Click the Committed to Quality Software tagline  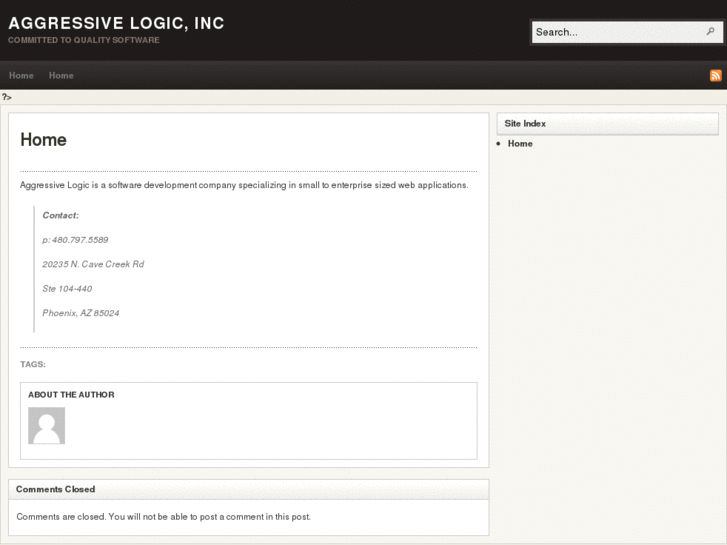[x=83, y=41]
